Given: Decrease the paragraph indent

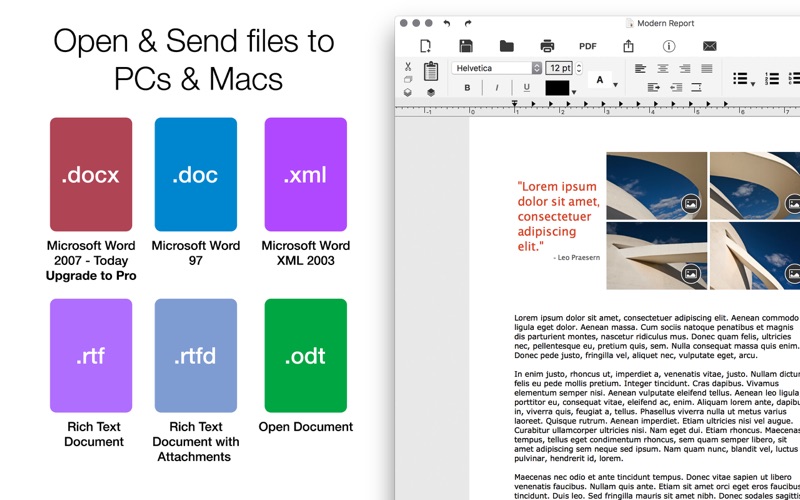Looking at the screenshot, I should pyautogui.click(x=676, y=88).
